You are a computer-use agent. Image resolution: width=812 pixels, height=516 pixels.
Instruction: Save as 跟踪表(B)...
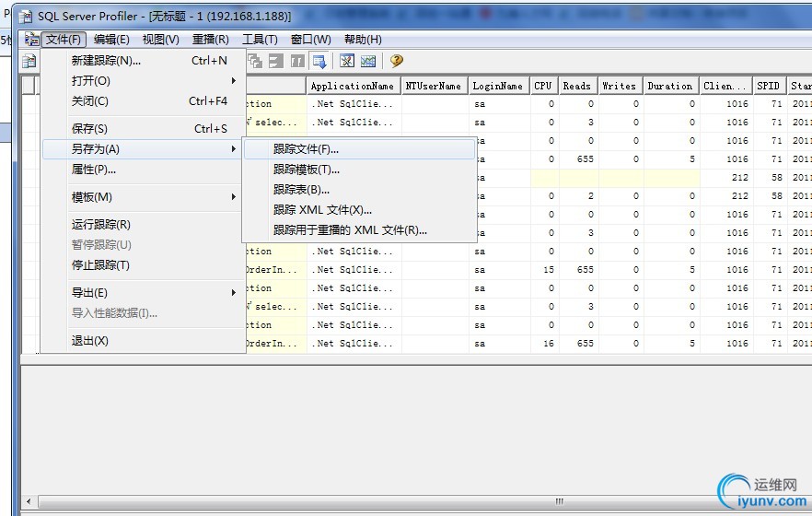pos(359,190)
